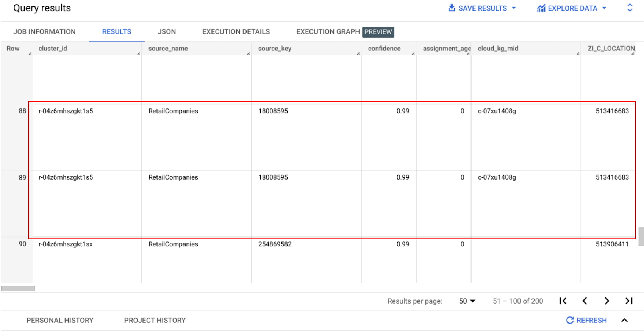Click the cloud_kg_mid column resize handle
The height and width of the screenshot is (335, 644).
coord(578,53)
